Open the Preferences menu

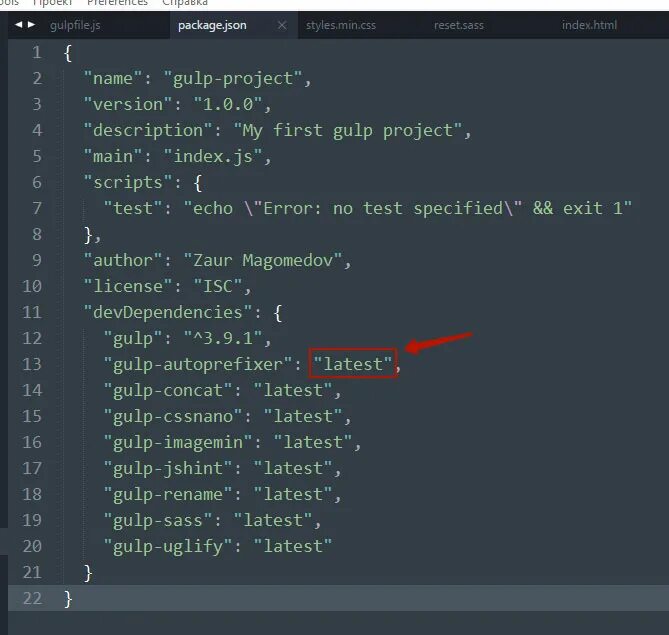pos(117,3)
